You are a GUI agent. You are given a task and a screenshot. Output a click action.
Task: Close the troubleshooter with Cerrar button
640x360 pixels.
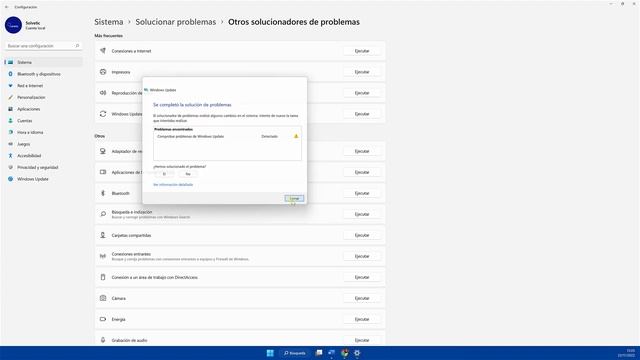294,198
